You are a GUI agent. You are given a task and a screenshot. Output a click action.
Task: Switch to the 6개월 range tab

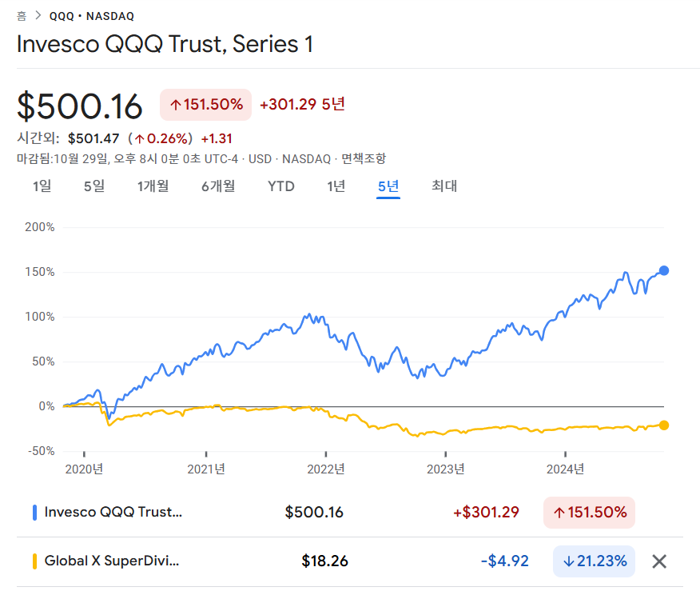218,186
